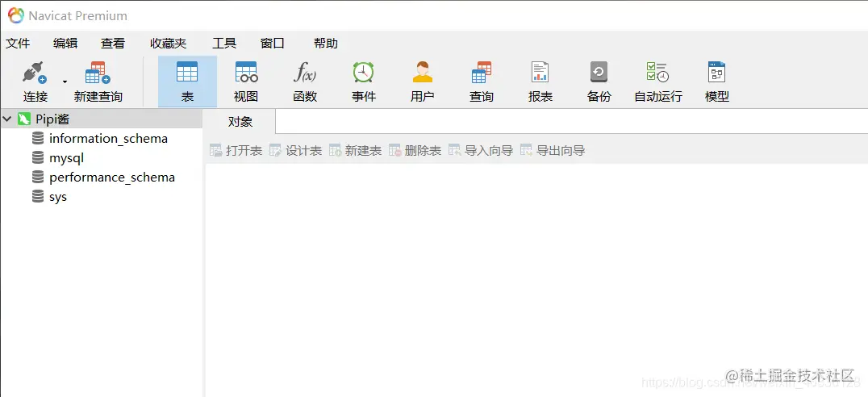Open 自动运行 (Automation) section
868x397 pixels.
pos(658,82)
